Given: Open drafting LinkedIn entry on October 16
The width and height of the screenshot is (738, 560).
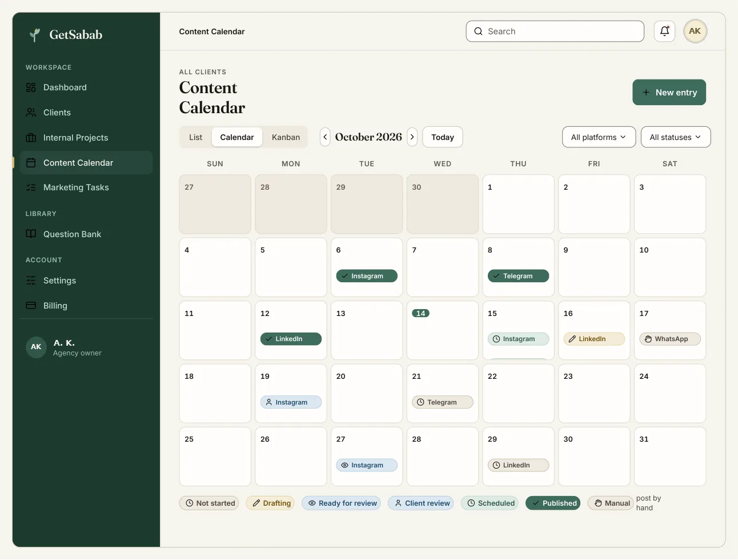Looking at the screenshot, I should pos(594,339).
